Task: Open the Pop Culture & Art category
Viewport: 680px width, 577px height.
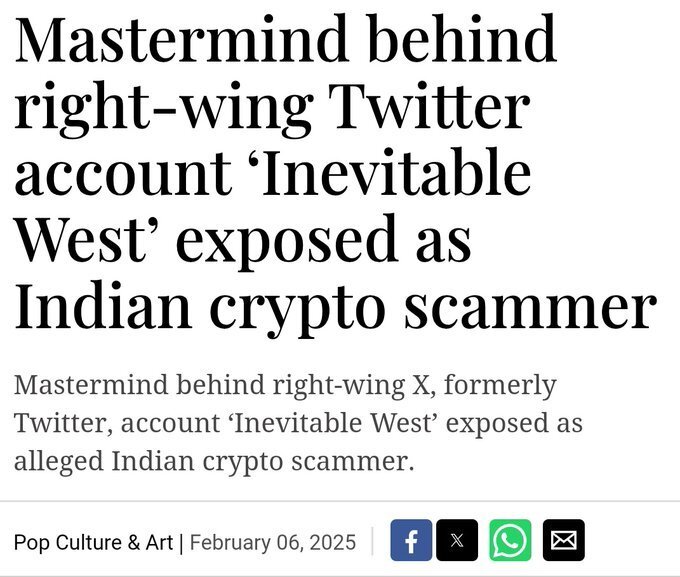Action: pos(93,542)
